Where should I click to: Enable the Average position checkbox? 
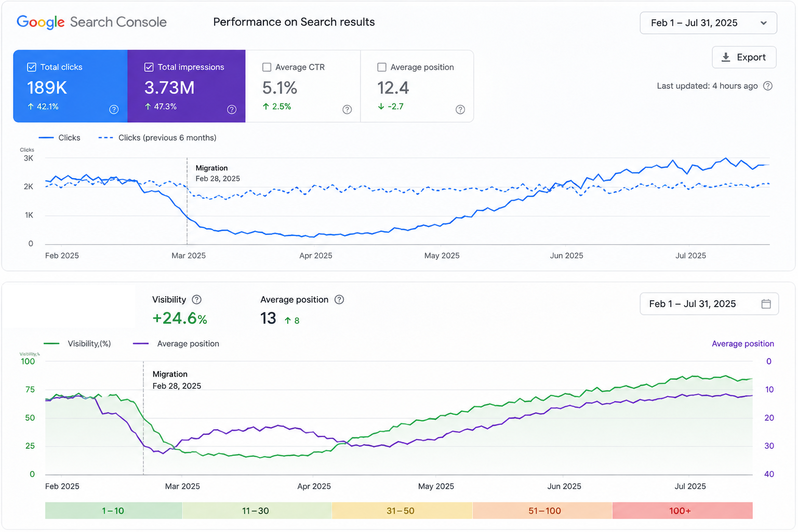click(382, 67)
